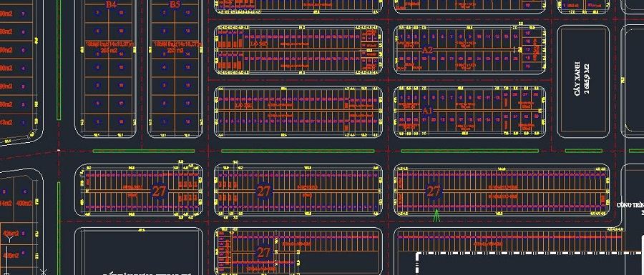The image size is (644, 275).
Task: Select the CÂY XANH 2685.9 M2 text
Action: [x=582, y=79]
